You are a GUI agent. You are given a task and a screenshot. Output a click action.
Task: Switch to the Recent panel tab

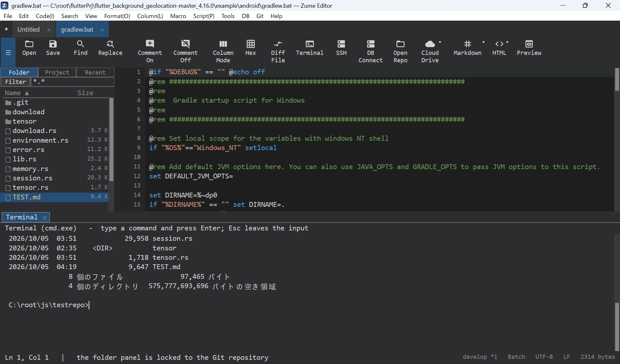95,72
